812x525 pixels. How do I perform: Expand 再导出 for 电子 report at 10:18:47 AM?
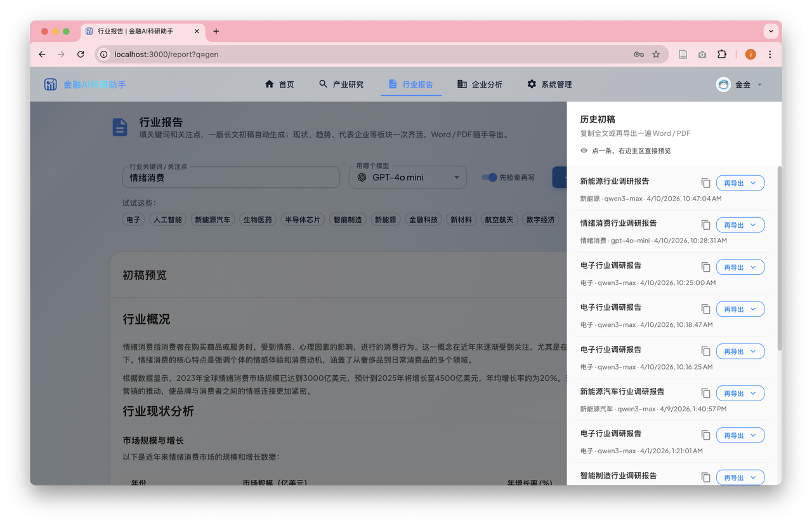click(740, 309)
